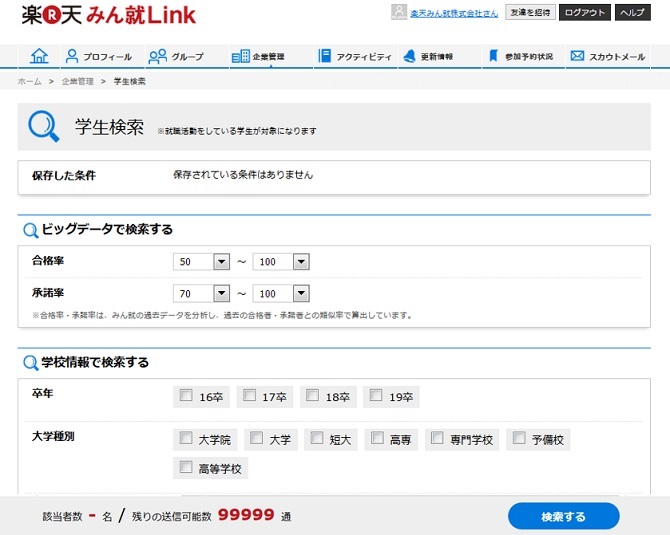Check the 17卒 graduation year checkbox
670x535 pixels.
[249, 396]
